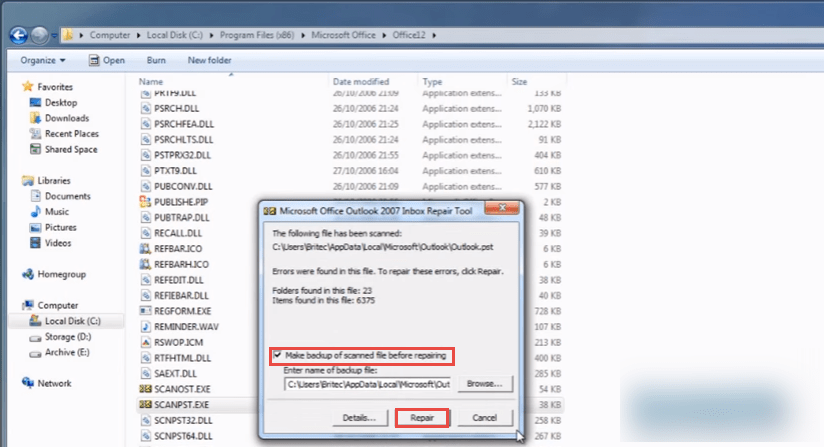Image resolution: width=824 pixels, height=447 pixels.
Task: Select Local Disk (C:) in sidebar
Action: [73, 321]
